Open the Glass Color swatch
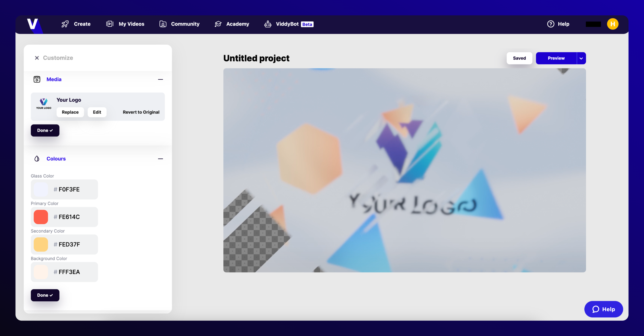644x336 pixels. coord(41,189)
